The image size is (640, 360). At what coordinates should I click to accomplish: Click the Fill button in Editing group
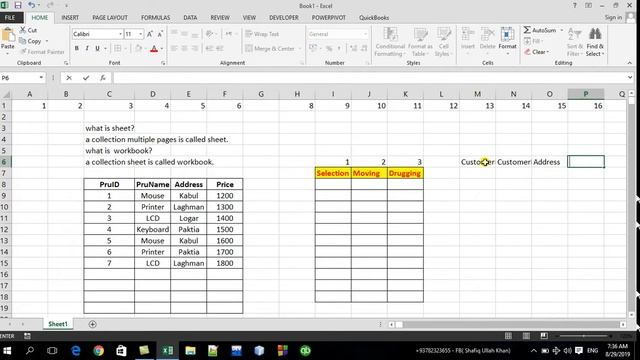click(533, 41)
